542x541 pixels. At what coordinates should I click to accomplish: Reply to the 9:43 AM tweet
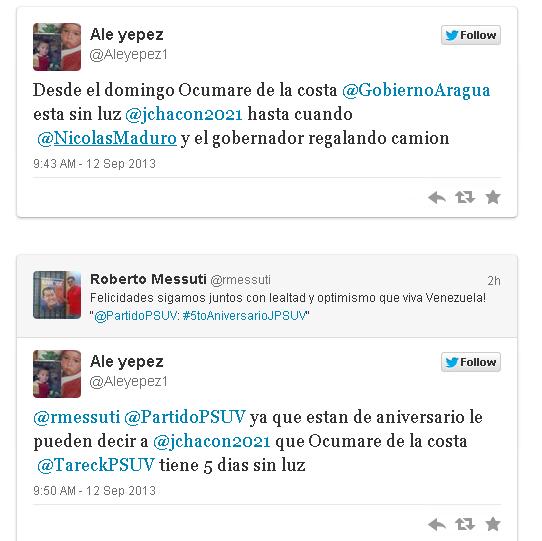pyautogui.click(x=437, y=198)
